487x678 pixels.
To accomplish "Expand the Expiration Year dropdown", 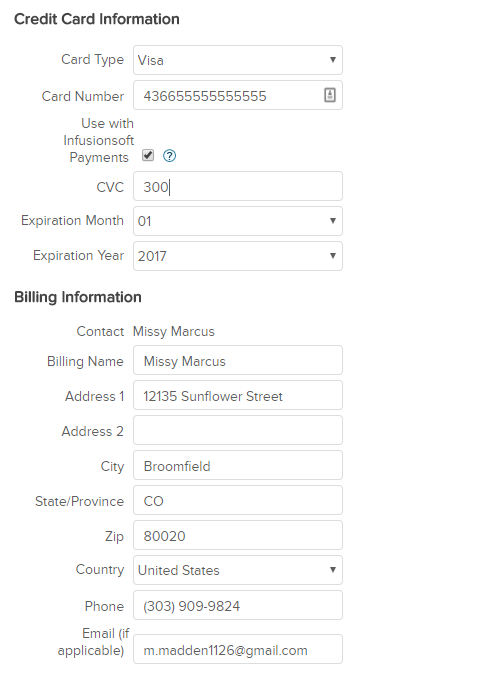I will [x=238, y=256].
